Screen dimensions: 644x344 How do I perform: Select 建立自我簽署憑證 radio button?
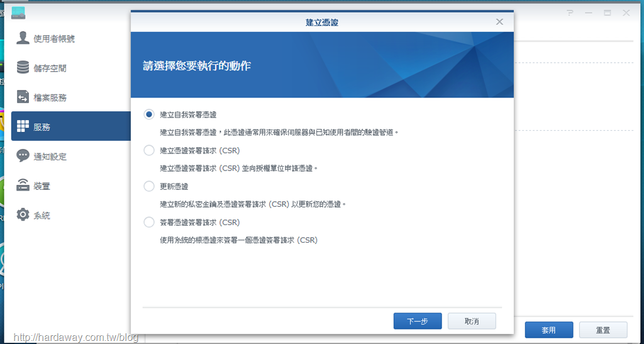click(x=148, y=114)
